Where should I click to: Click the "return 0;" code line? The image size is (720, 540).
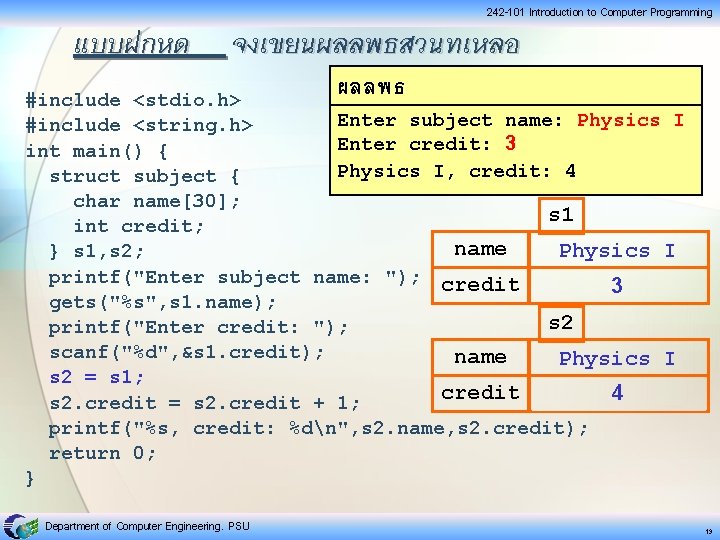coord(103,453)
